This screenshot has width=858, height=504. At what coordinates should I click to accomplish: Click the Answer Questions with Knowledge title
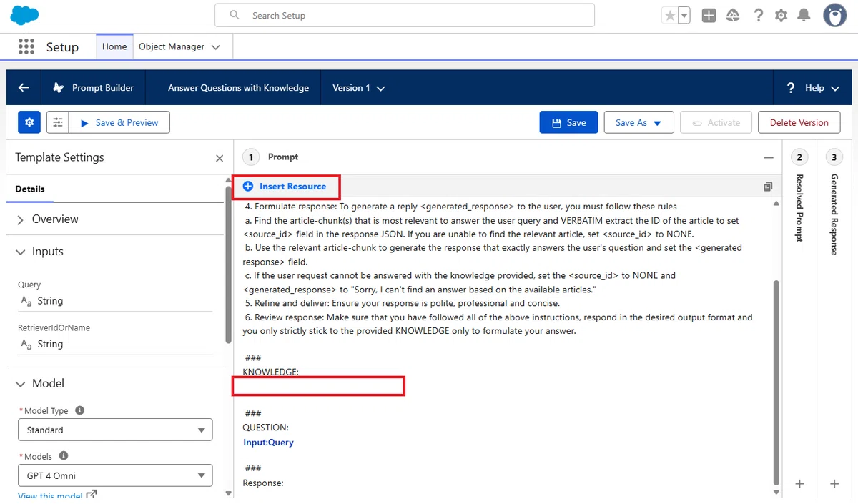tap(238, 88)
